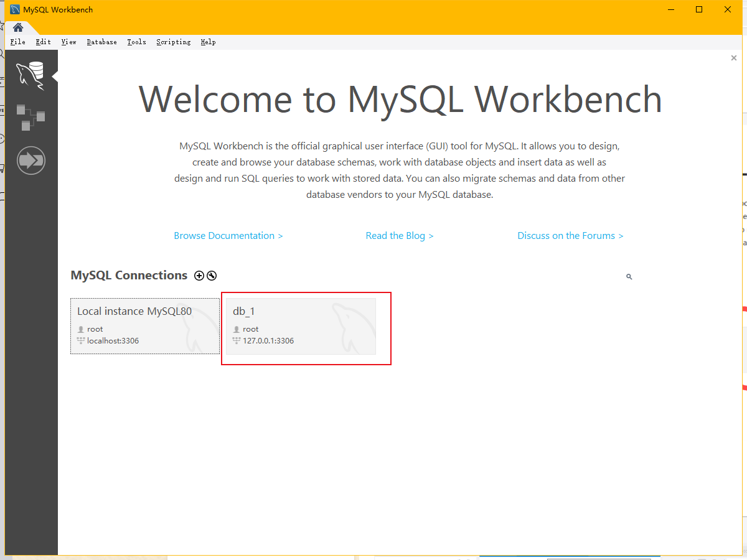This screenshot has width=747, height=560.
Task: Add a new MySQL connection (plus icon)
Action: (x=199, y=276)
